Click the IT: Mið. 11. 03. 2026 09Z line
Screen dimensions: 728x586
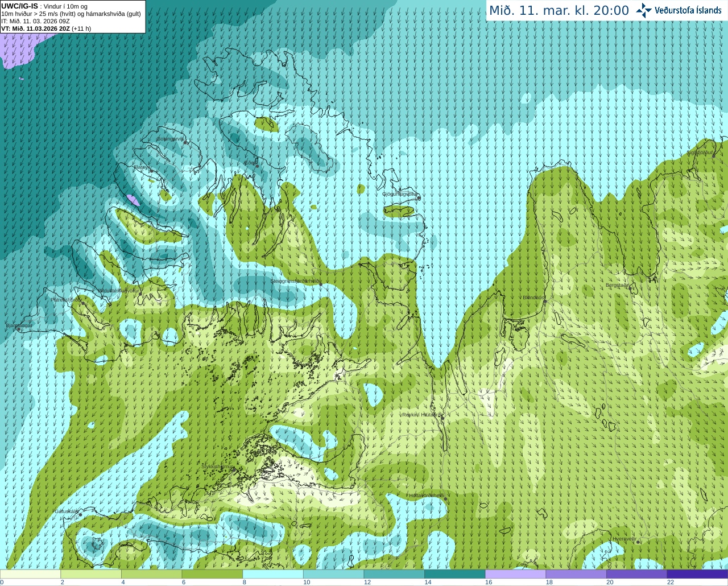tap(35, 21)
